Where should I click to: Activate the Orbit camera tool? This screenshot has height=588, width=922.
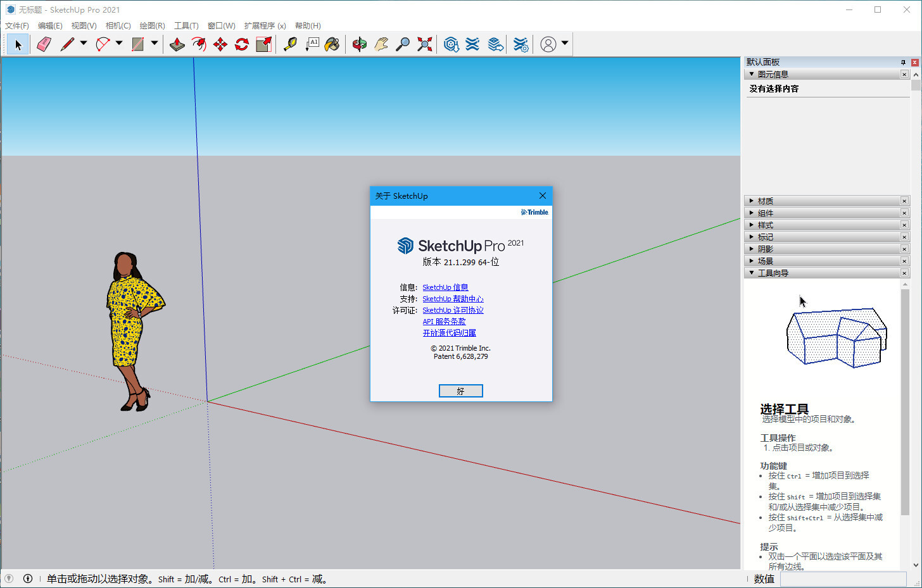click(x=360, y=44)
